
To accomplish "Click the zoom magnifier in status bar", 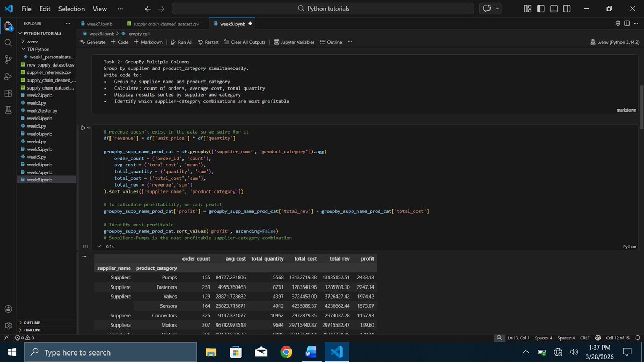I will [500, 338].
